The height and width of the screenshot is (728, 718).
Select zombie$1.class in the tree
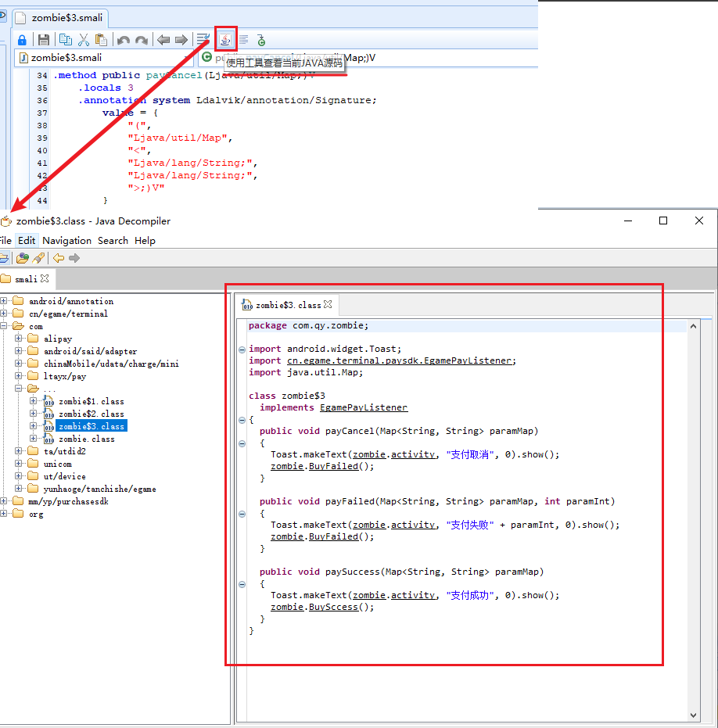tap(91, 401)
